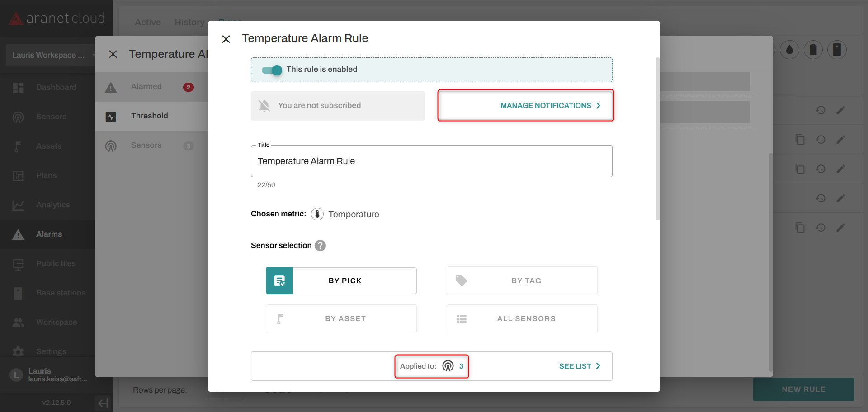
Task: Close the Temperature Alarm Rule dialog
Action: pyautogui.click(x=226, y=39)
